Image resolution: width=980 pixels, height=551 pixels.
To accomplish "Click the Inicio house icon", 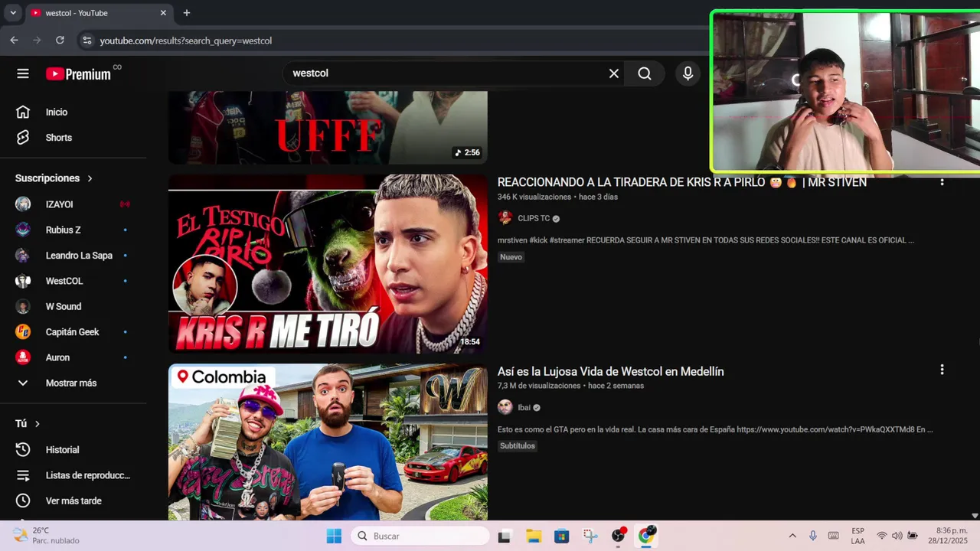I will coord(23,112).
